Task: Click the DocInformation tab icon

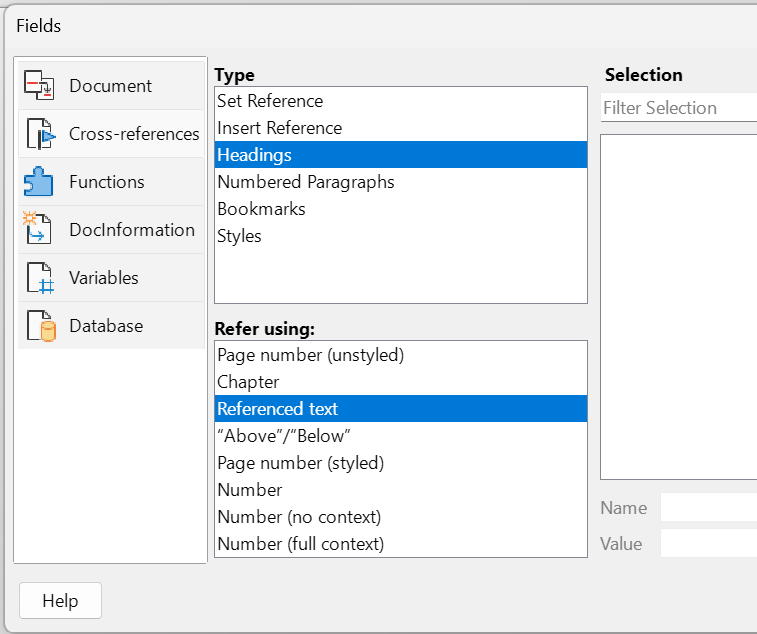Action: point(37,228)
